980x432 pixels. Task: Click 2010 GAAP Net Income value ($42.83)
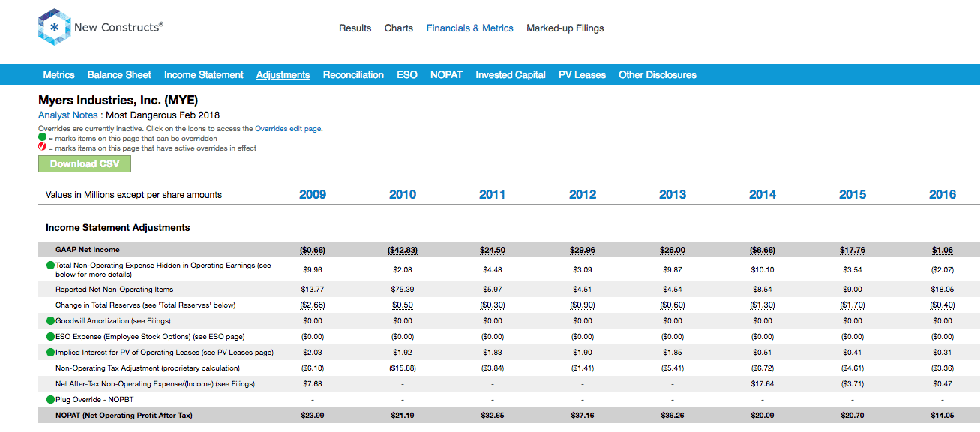[x=403, y=250]
